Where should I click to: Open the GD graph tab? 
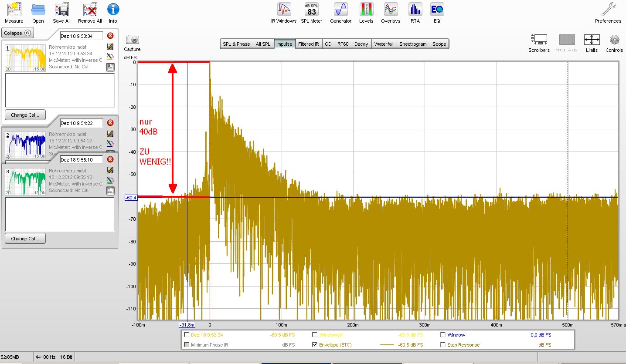tap(328, 44)
